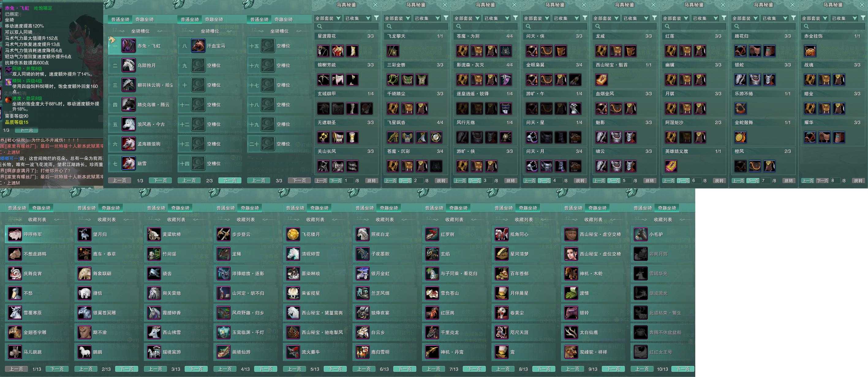
Task: Switch to 普通坐骑 tab in collection panel 1/13
Action: (x=17, y=208)
